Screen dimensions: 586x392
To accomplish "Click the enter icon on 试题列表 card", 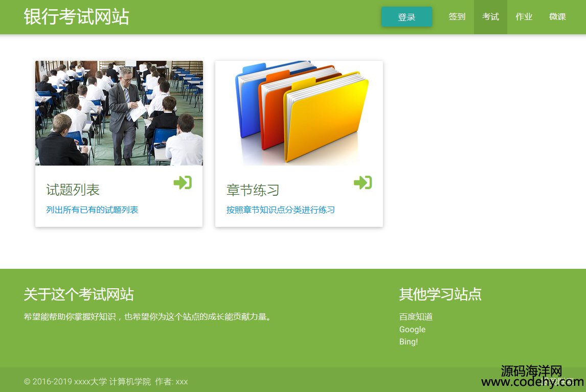I will pyautogui.click(x=183, y=183).
